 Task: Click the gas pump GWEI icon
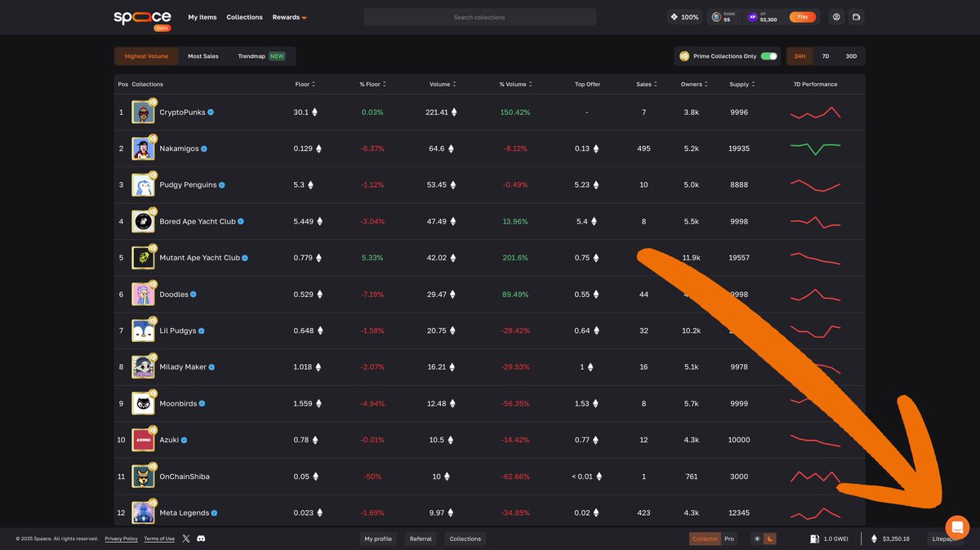(x=814, y=539)
